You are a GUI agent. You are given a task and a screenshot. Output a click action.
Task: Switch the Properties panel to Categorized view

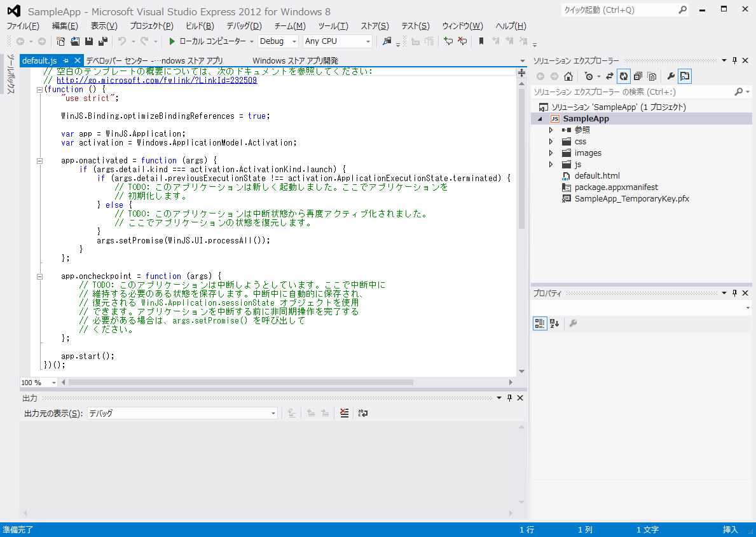540,323
